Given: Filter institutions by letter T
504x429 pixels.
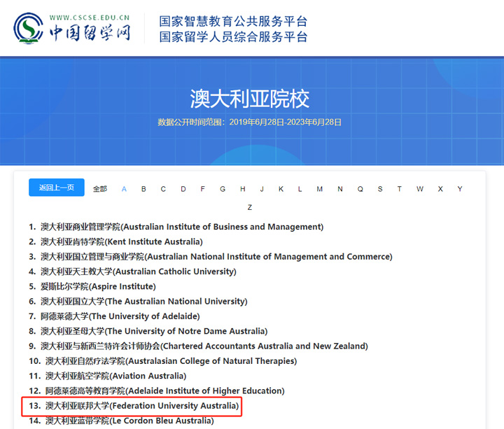Looking at the screenshot, I should tap(399, 189).
